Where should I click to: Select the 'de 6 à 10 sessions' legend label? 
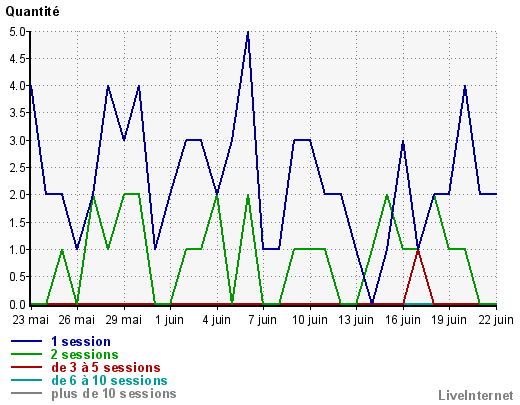[109, 380]
